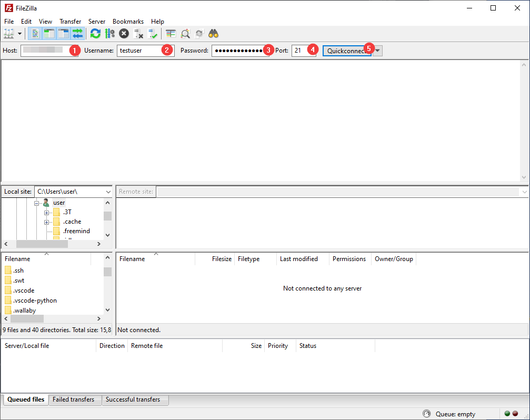Click the Status column header in queue
Viewport: 530px width, 420px height.
click(335, 346)
